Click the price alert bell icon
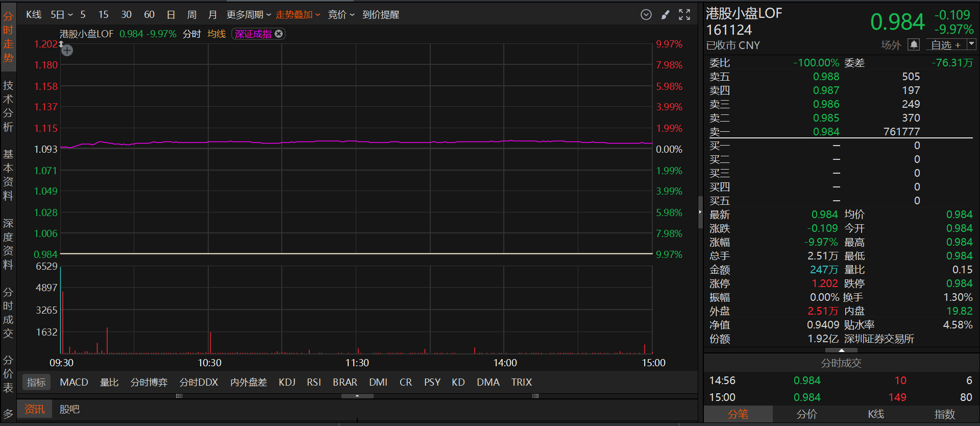 pyautogui.click(x=914, y=45)
